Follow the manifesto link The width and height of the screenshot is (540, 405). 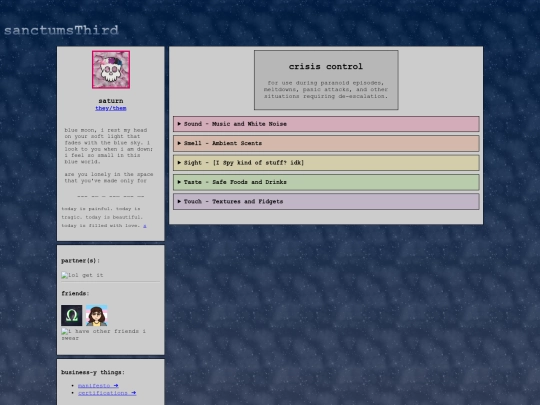[98, 386]
